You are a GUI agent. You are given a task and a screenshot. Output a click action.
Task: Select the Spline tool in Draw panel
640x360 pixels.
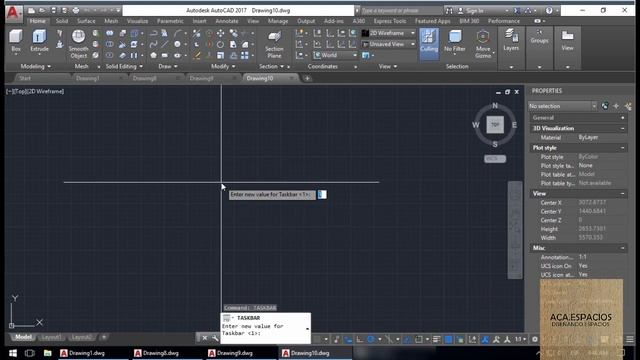click(153, 44)
